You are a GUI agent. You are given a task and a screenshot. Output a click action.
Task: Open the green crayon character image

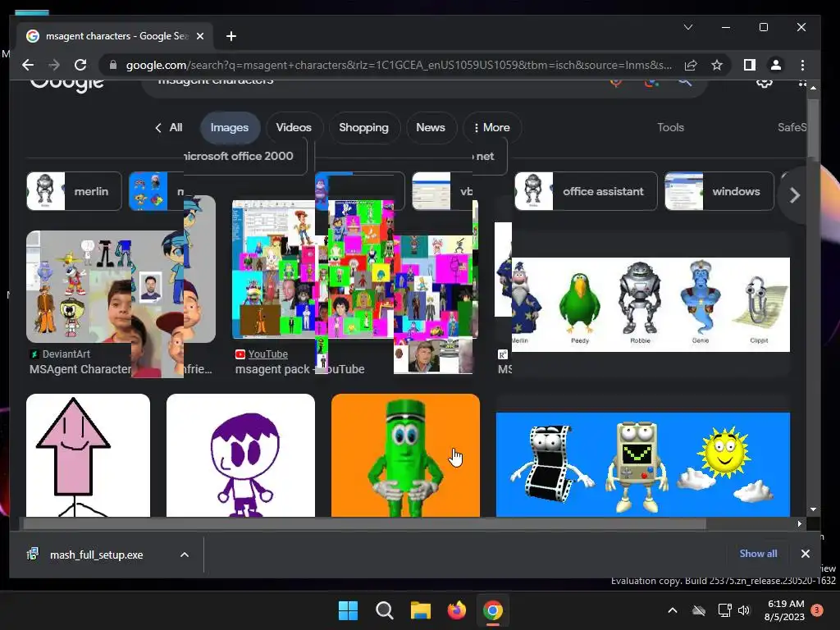(405, 455)
